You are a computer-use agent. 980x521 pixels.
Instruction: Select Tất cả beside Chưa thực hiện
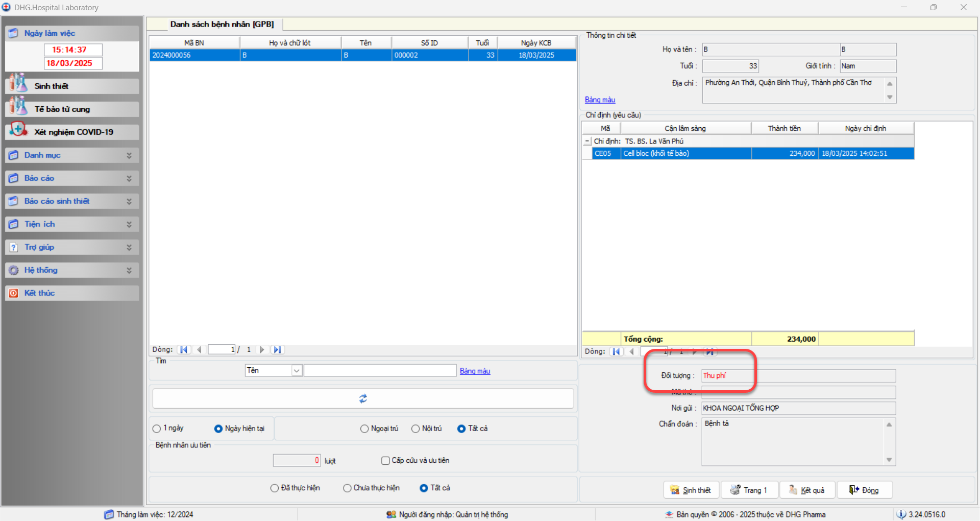point(424,488)
